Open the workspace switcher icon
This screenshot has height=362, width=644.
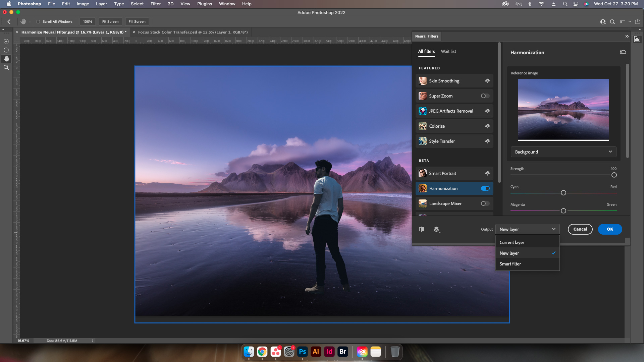point(623,22)
